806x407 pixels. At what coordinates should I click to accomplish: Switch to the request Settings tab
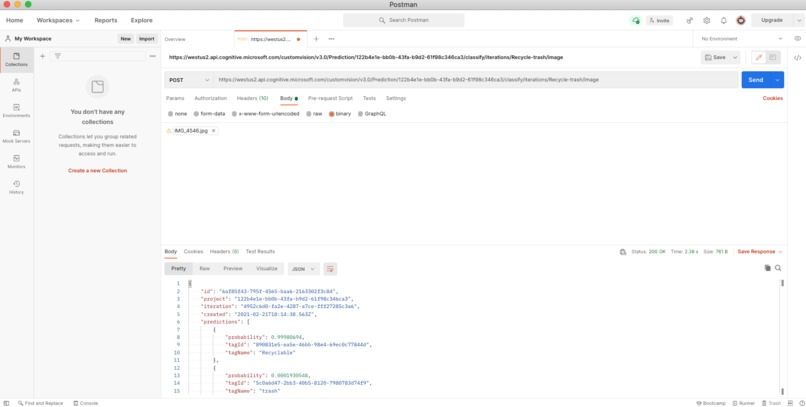click(396, 98)
